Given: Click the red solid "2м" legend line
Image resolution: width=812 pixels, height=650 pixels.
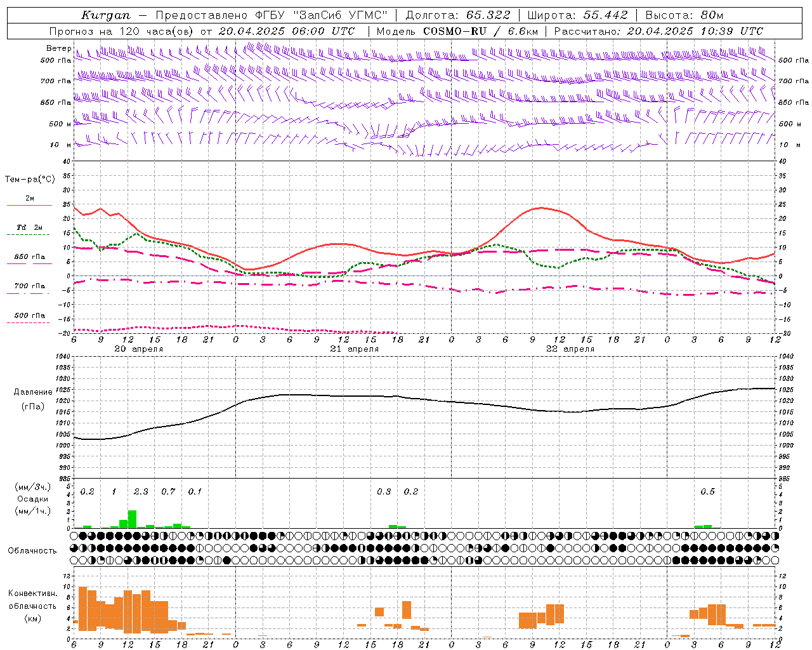Looking at the screenshot, I should [x=29, y=205].
